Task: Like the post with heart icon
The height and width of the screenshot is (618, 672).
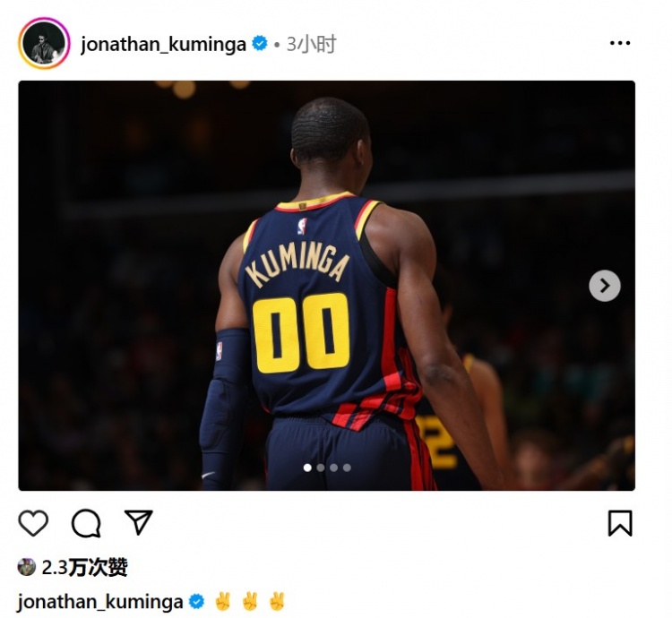Action: pyautogui.click(x=33, y=522)
